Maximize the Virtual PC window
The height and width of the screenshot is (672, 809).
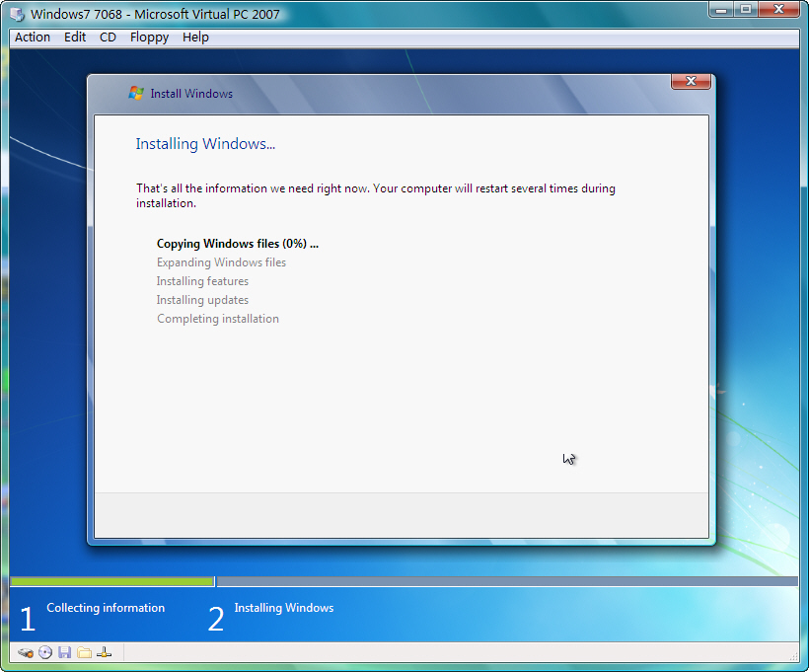746,9
